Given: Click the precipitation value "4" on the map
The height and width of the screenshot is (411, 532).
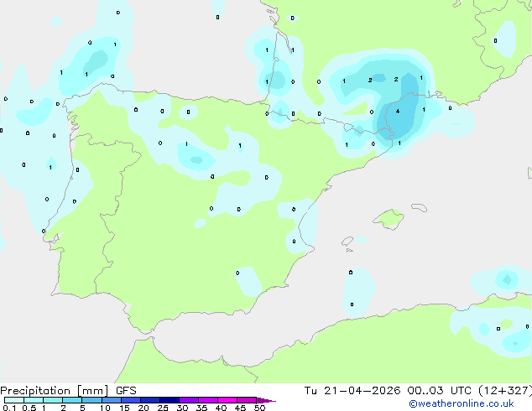Looking at the screenshot, I should click(x=397, y=112).
